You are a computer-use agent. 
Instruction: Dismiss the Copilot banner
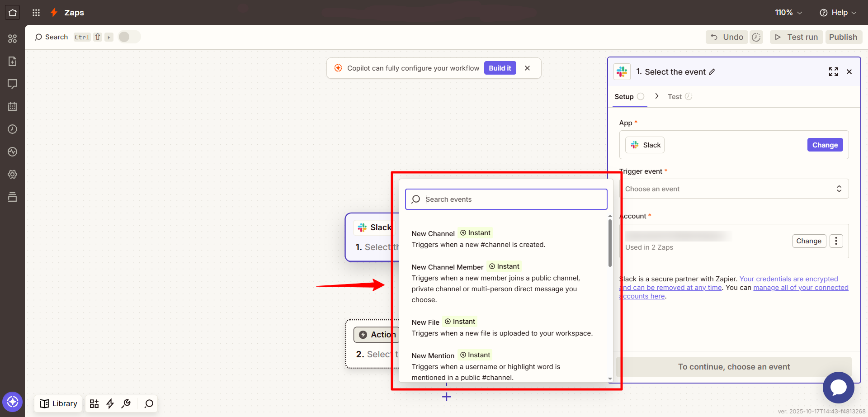[x=527, y=68]
